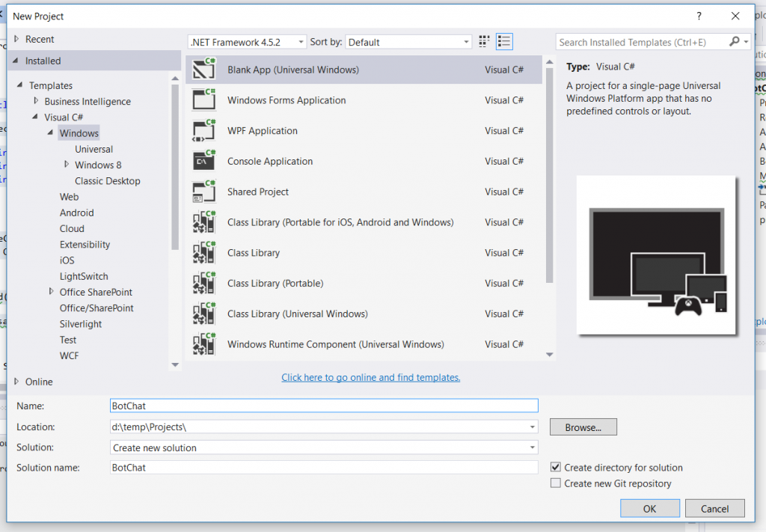Collapse the Templates tree node
This screenshot has height=532, width=766.
(20, 85)
